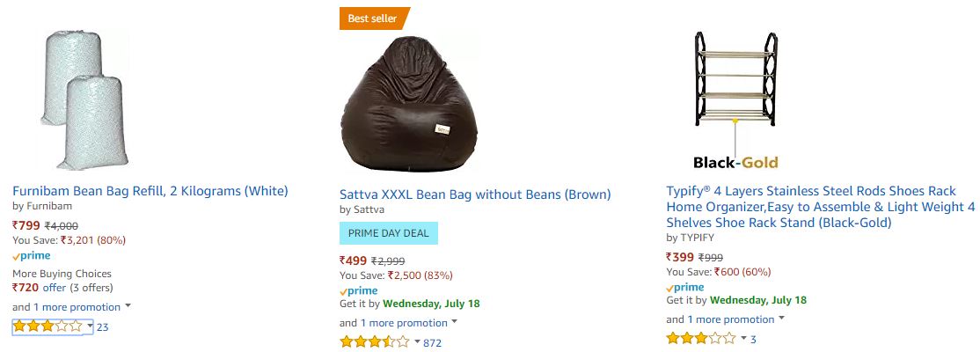Open the brown Sattva bean bag image
Image resolution: width=980 pixels, height=352 pixels.
coord(409,103)
